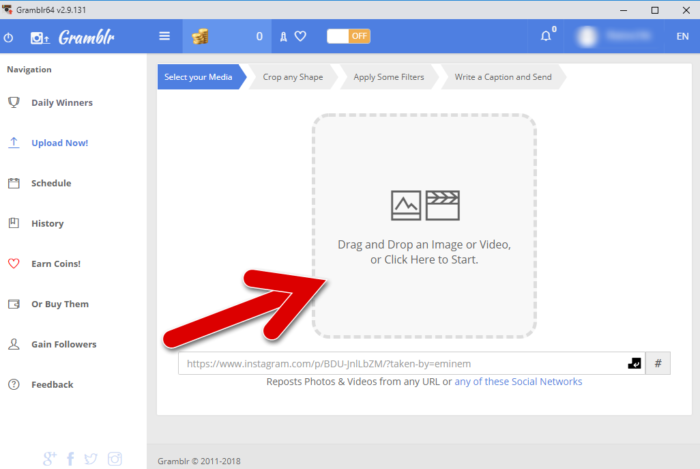Click the Gain Followers person icon
The width and height of the screenshot is (700, 469).
tap(14, 344)
